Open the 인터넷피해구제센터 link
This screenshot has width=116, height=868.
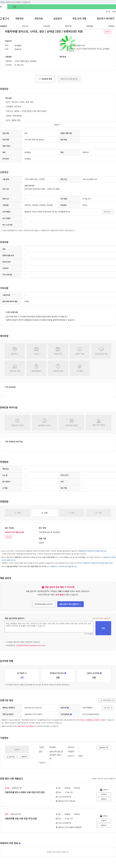click(x=30, y=646)
